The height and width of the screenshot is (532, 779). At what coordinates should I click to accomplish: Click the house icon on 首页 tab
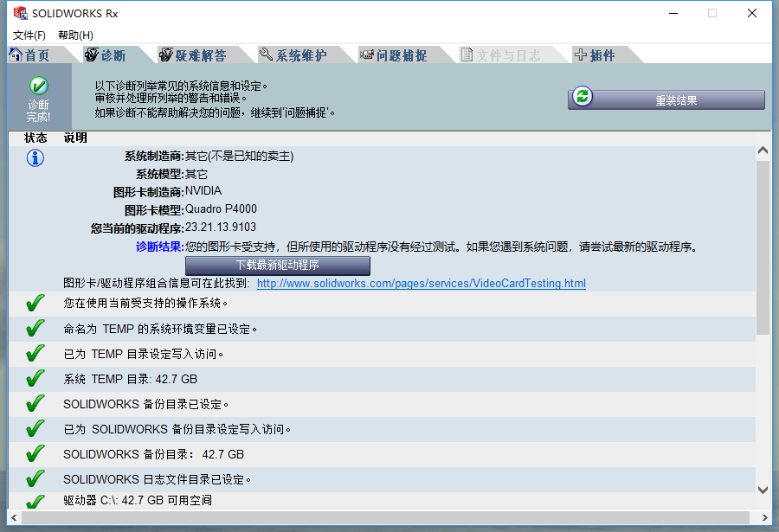[x=16, y=54]
